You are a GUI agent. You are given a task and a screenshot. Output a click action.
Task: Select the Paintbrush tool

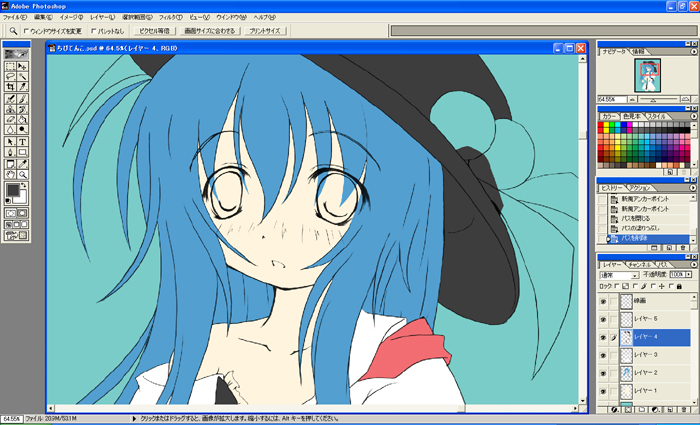pyautogui.click(x=22, y=99)
